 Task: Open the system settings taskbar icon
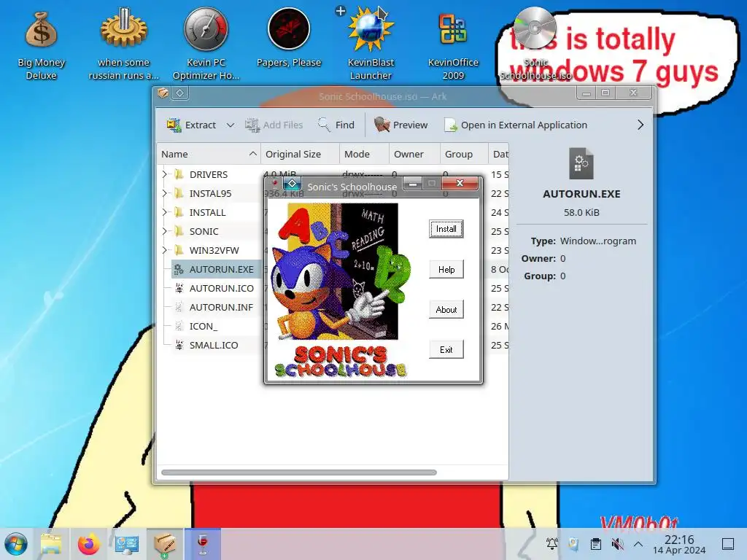tap(127, 544)
